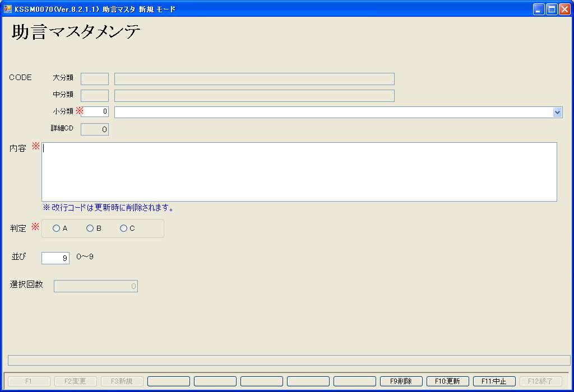Click the 選択回数 count field
This screenshot has width=574, height=392.
(x=96, y=286)
